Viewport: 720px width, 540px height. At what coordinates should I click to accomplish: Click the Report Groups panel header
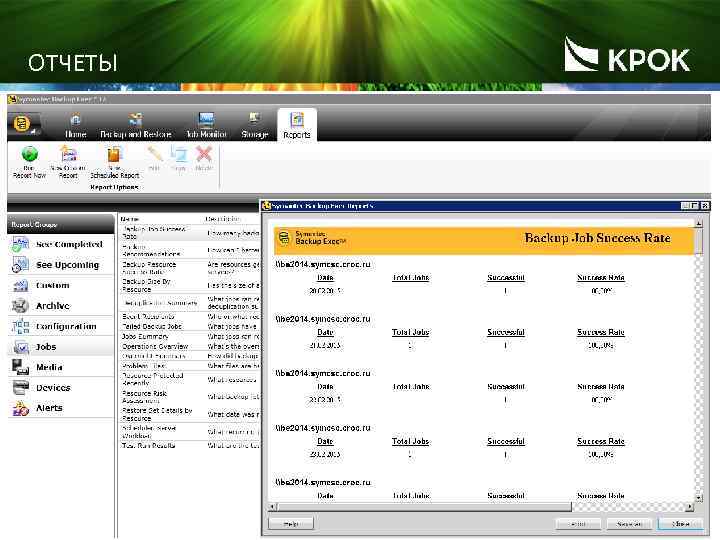(x=61, y=225)
